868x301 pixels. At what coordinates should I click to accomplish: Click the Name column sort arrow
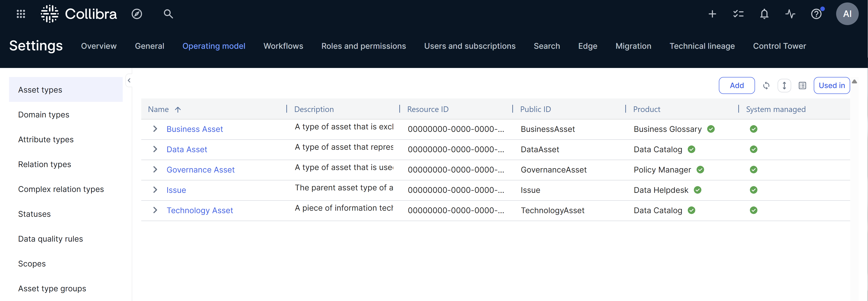178,110
